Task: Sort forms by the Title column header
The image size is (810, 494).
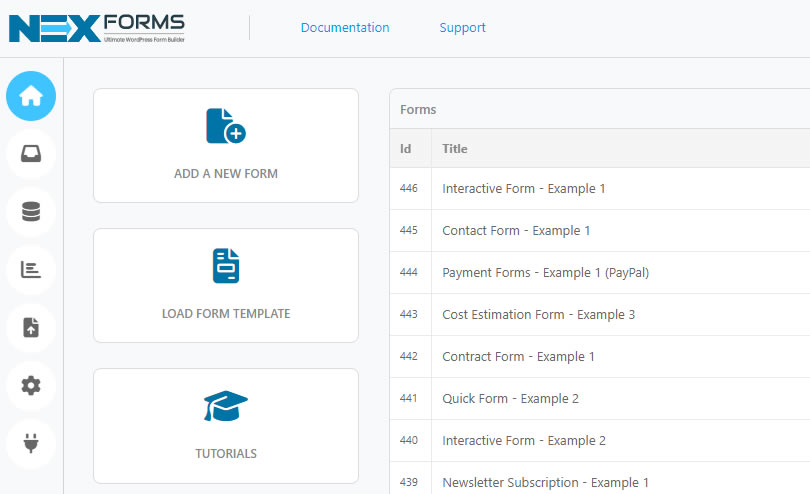Action: pos(455,149)
